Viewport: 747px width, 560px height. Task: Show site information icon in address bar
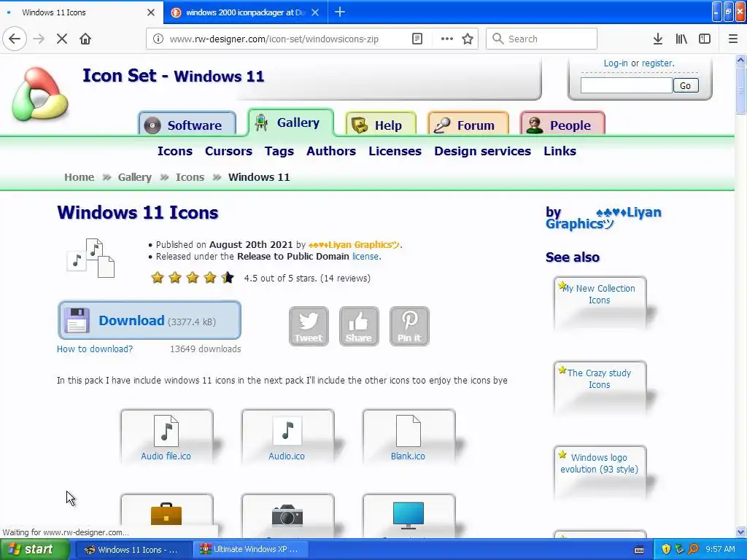point(158,39)
